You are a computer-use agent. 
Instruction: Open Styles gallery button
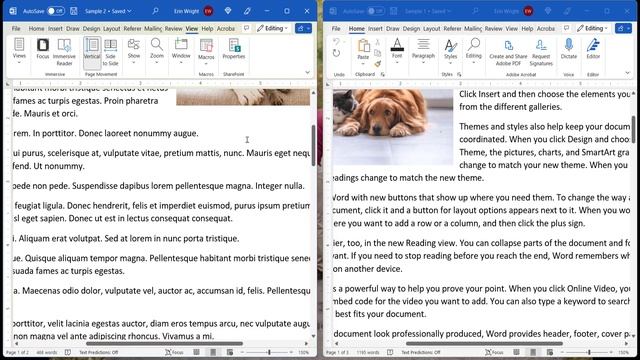[x=450, y=51]
